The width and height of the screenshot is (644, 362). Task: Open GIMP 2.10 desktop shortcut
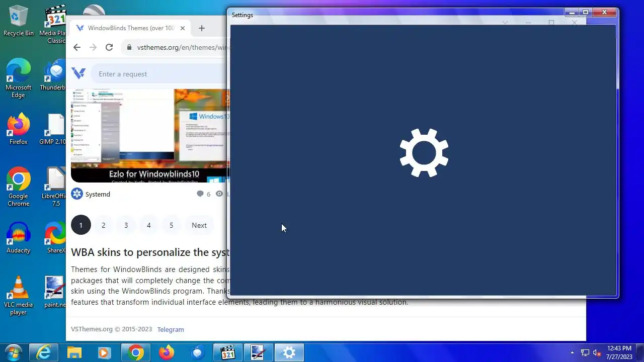point(53,129)
